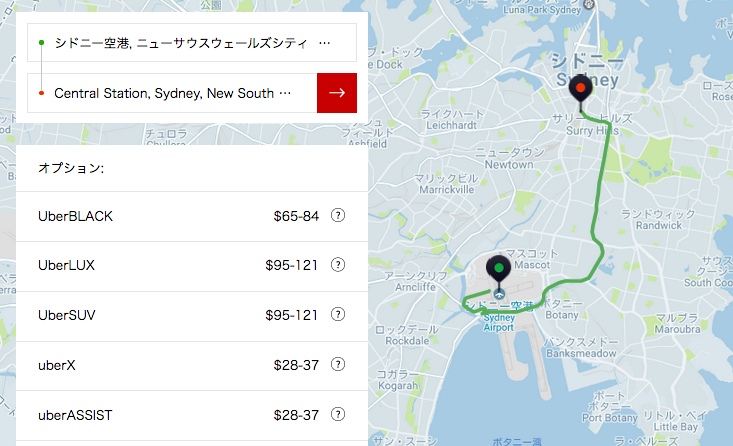Choose the UberSUV ride option
This screenshot has height=446, width=733.
(192, 316)
